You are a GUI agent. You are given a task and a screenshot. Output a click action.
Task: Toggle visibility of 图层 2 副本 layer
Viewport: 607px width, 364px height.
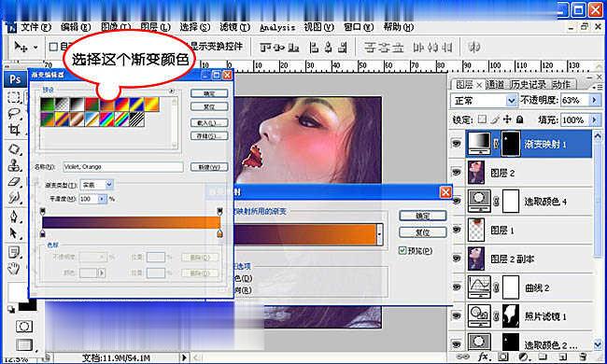tap(457, 258)
